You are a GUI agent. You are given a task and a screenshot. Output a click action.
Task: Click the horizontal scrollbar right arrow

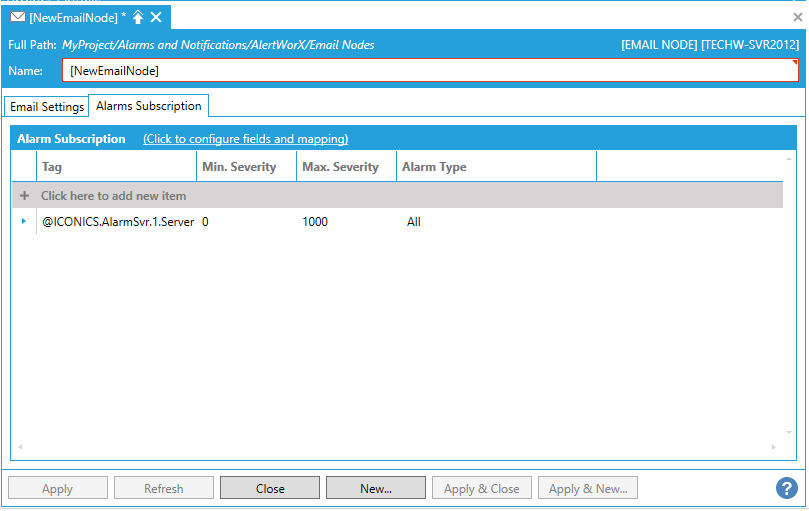tap(773, 447)
